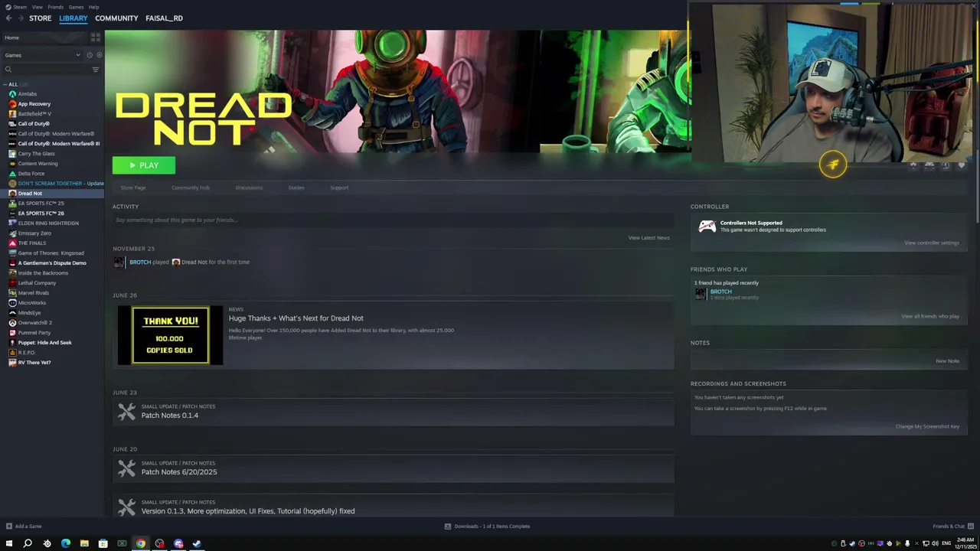This screenshot has height=551, width=980.
Task: Open Games menu
Action: [76, 7]
